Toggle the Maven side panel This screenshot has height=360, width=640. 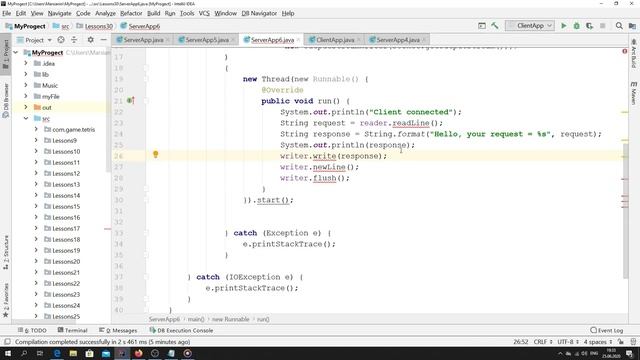pos(633,93)
